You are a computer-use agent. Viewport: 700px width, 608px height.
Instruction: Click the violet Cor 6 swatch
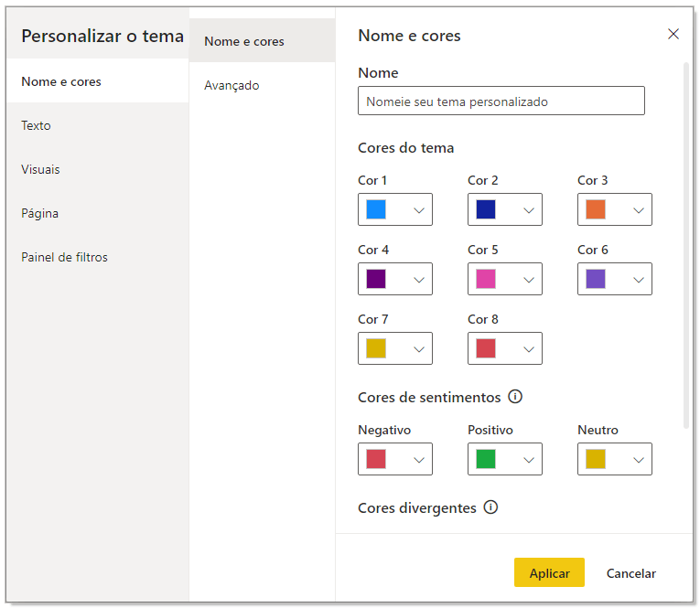click(x=596, y=279)
